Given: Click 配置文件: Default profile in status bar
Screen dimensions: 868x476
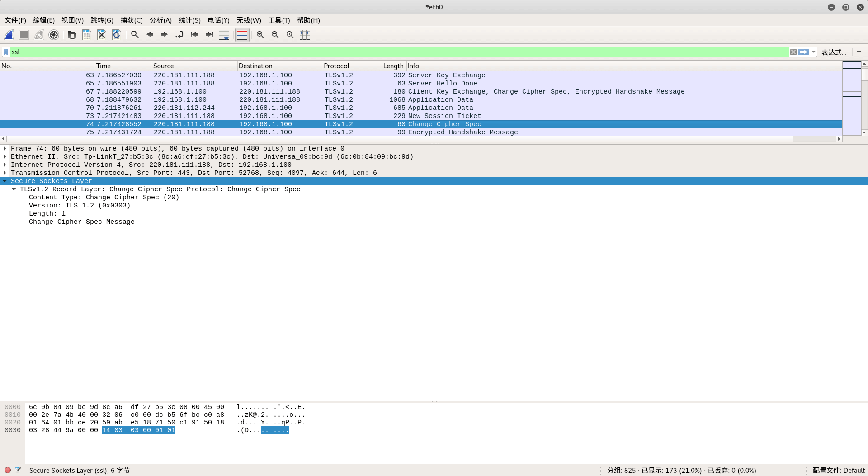Looking at the screenshot, I should (x=839, y=471).
